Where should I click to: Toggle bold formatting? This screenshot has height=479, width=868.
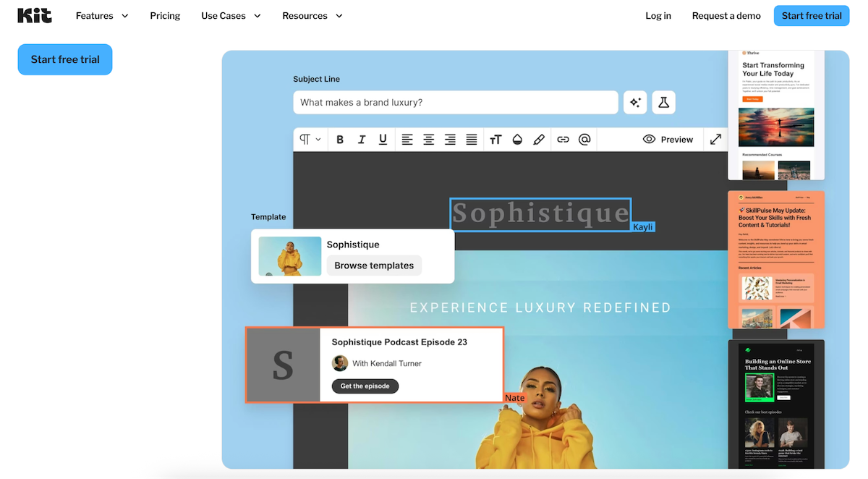[x=340, y=140]
